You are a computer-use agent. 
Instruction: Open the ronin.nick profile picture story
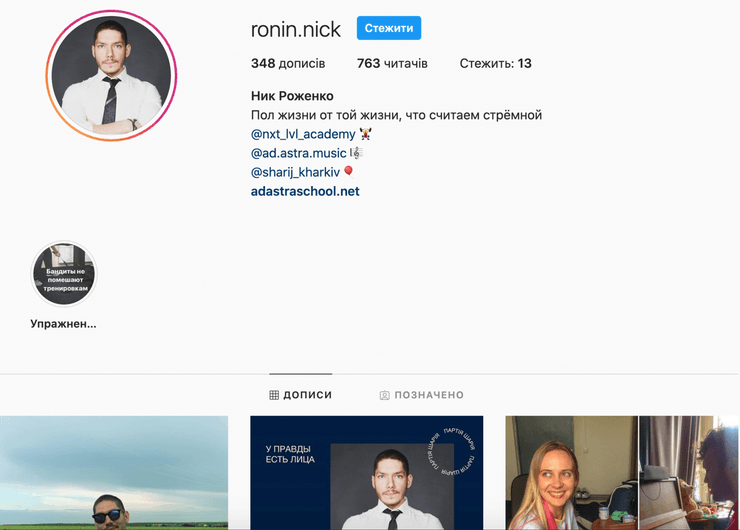tap(112, 76)
